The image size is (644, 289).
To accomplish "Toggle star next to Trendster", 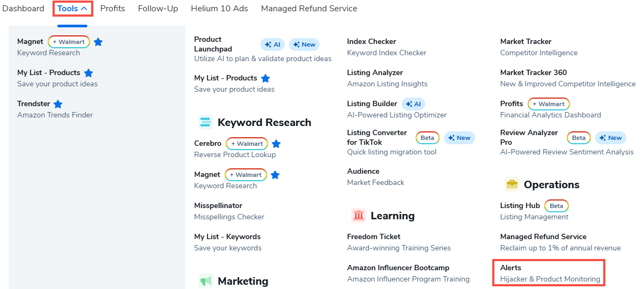I will coord(58,104).
